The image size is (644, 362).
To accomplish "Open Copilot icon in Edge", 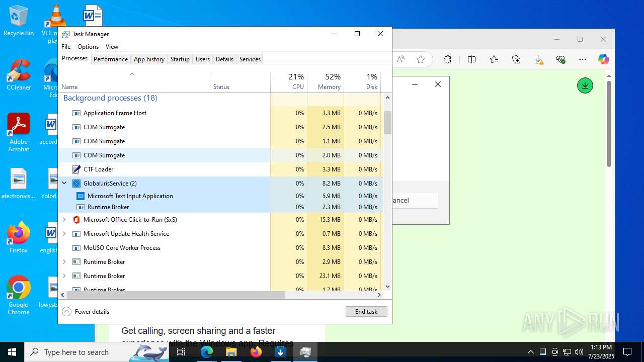I will coord(604,59).
